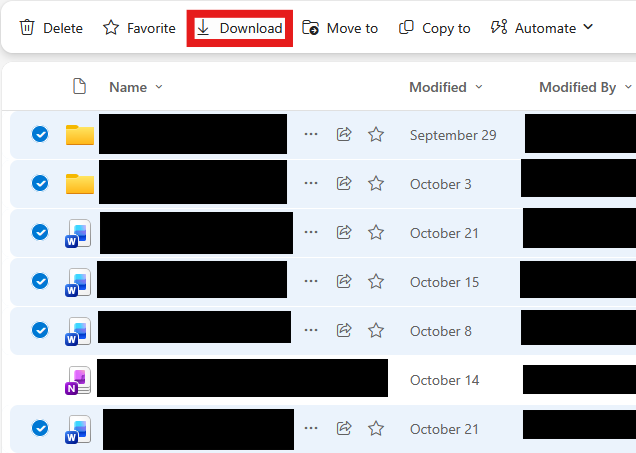Click the folder icon in September 29 row
The height and width of the screenshot is (453, 636).
tap(79, 135)
